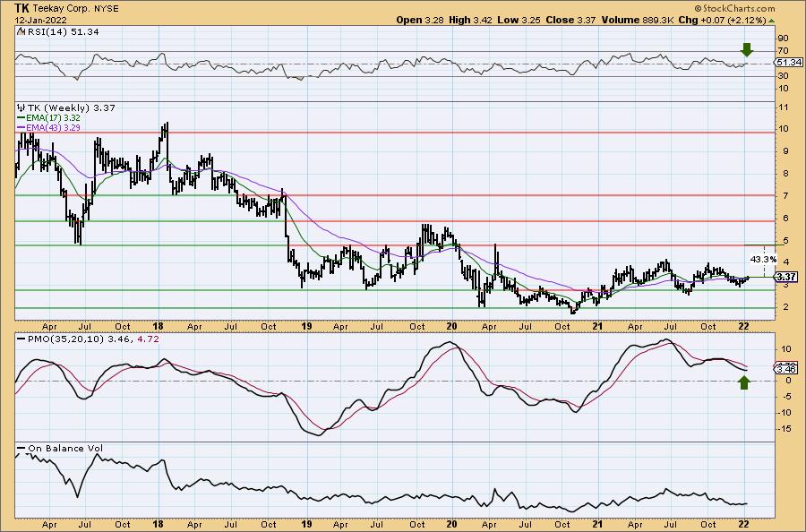Click the Close 3.37 header value
This screenshot has width=806, height=532.
[570, 20]
